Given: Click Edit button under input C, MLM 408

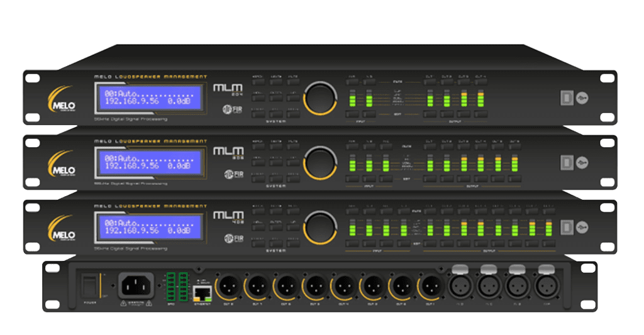Looking at the screenshot, I should point(386,243).
